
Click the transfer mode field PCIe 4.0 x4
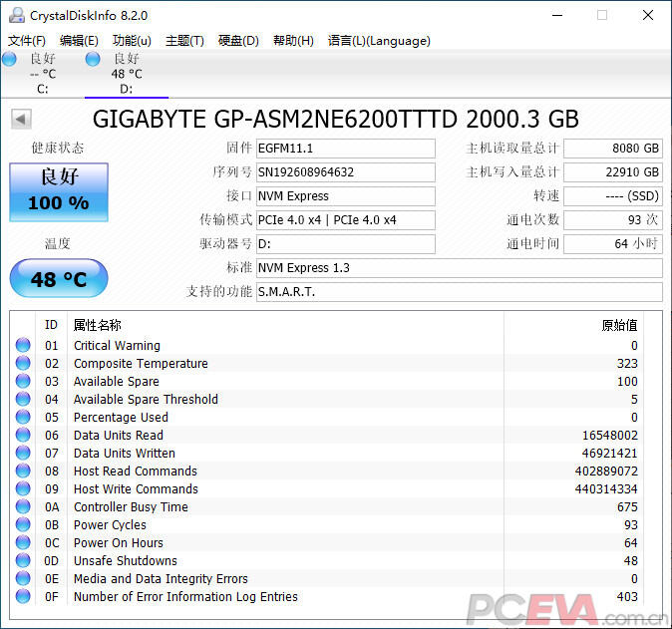pos(345,220)
